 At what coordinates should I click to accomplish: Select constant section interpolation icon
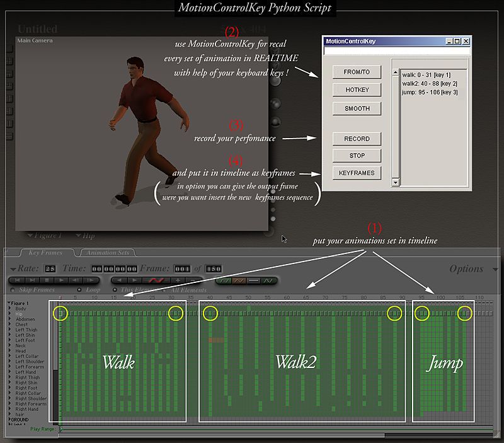254,280
